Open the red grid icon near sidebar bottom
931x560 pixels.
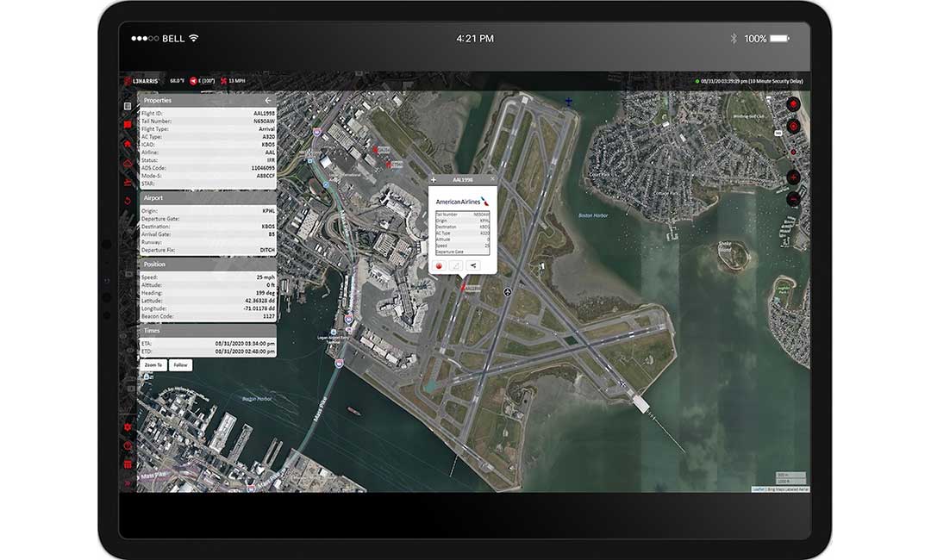click(127, 464)
